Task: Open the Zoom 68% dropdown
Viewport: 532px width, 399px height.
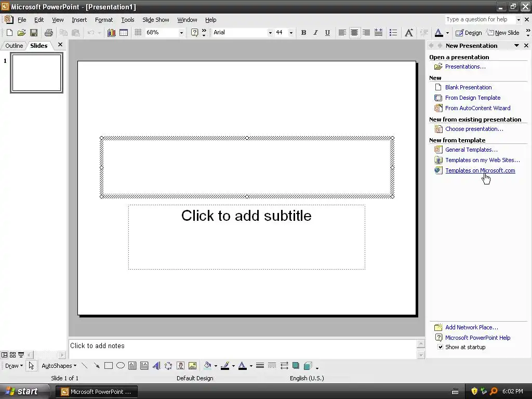Action: click(181, 33)
